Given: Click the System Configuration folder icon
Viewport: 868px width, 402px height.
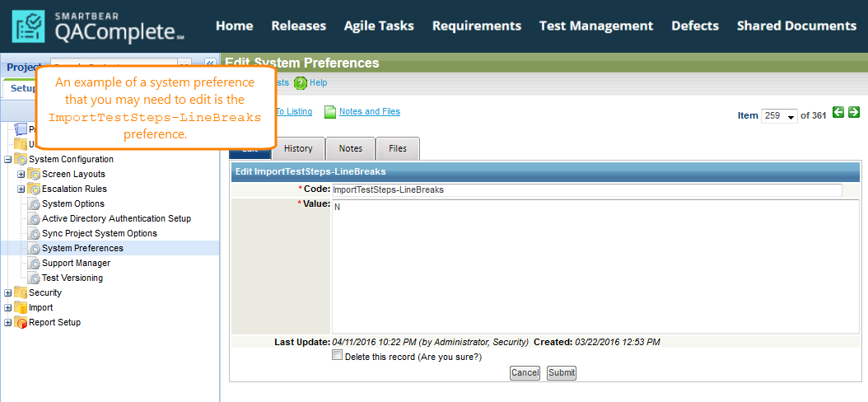Looking at the screenshot, I should click(x=21, y=160).
